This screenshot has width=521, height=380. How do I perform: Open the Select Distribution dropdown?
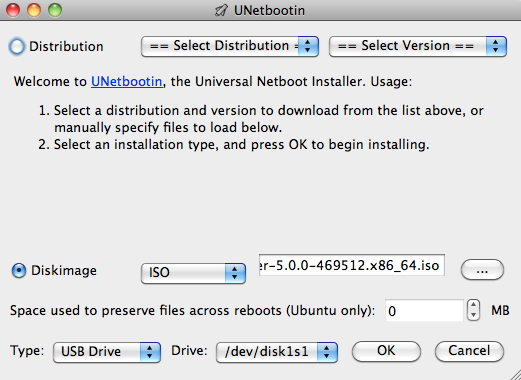pos(230,46)
